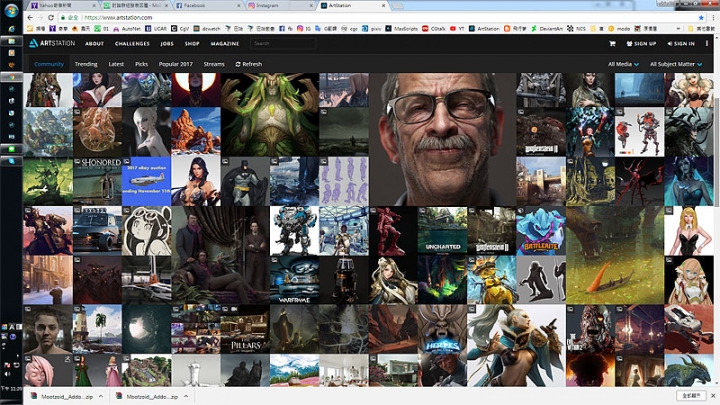Open options arrow for the first Mootzoid_Addo zip download
Viewport: 720px width, 405px height.
coord(101,396)
